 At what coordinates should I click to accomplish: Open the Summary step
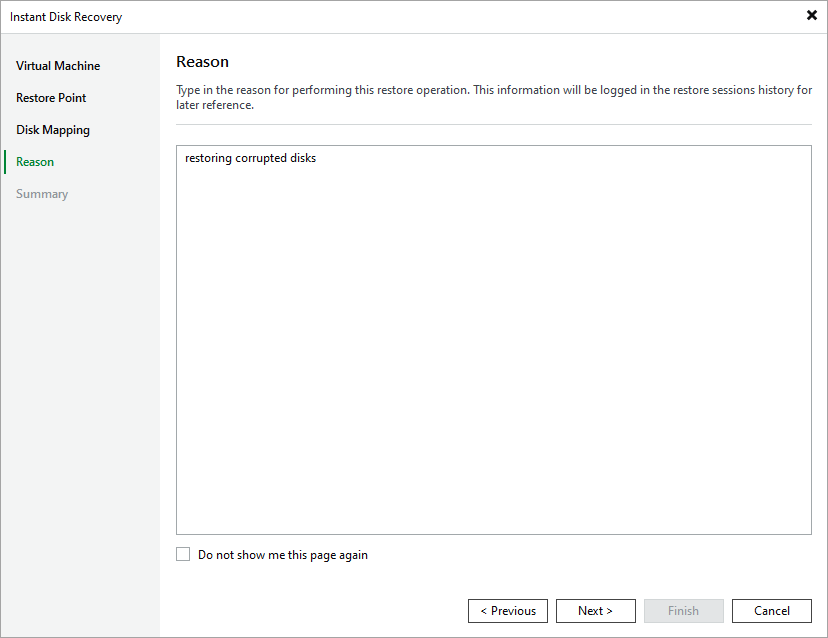[42, 194]
